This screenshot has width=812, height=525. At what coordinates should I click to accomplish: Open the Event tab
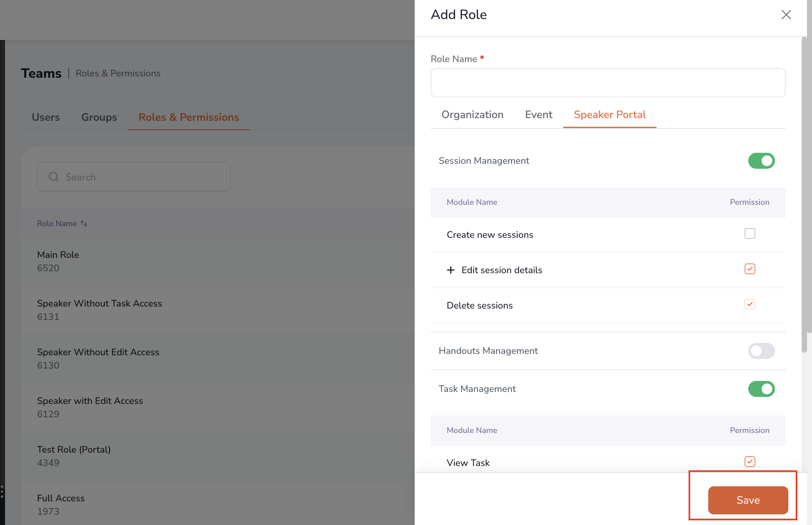(538, 114)
